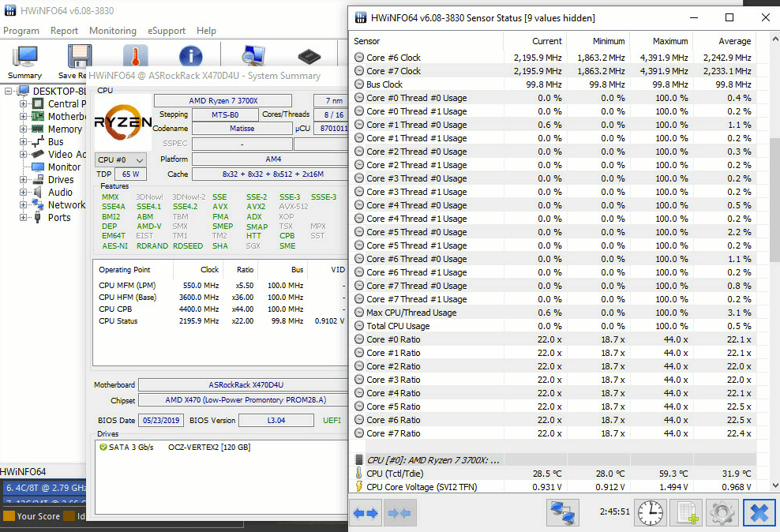Image resolution: width=780 pixels, height=532 pixels.
Task: Expand the Central Processor tree node
Action: 23,103
